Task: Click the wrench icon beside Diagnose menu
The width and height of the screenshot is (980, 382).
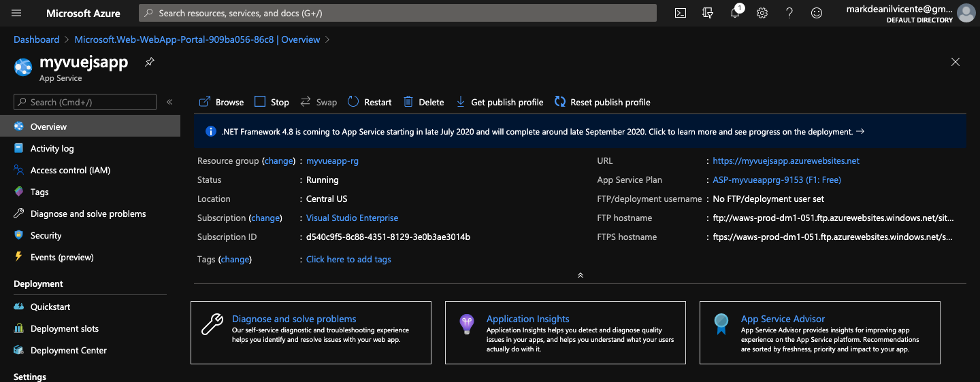Action: [x=18, y=213]
